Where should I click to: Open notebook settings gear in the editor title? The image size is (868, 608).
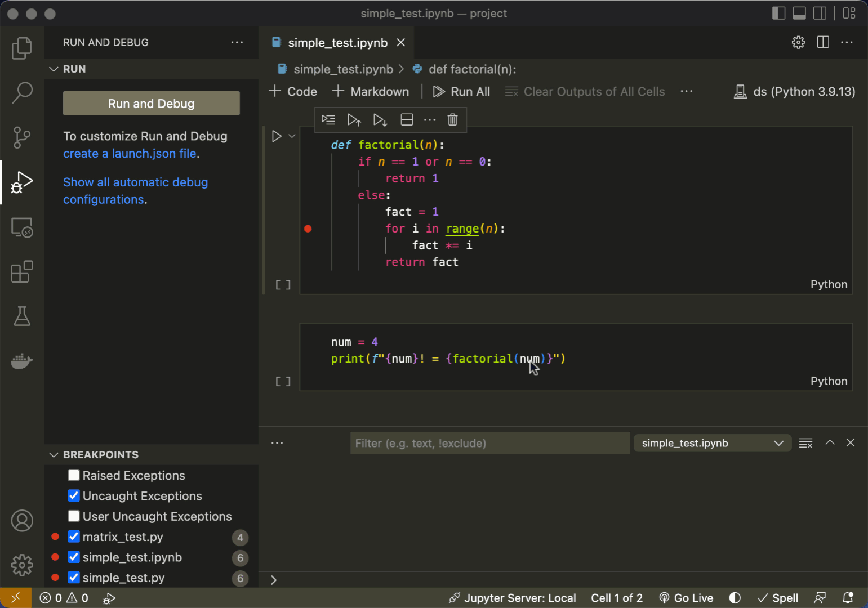pyautogui.click(x=798, y=42)
